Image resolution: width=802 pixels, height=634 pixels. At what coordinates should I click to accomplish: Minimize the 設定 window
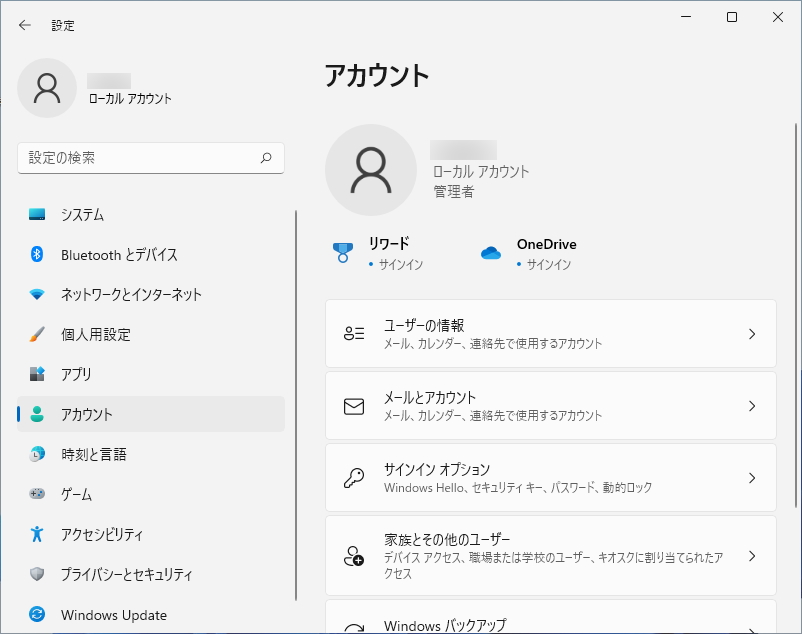point(686,17)
